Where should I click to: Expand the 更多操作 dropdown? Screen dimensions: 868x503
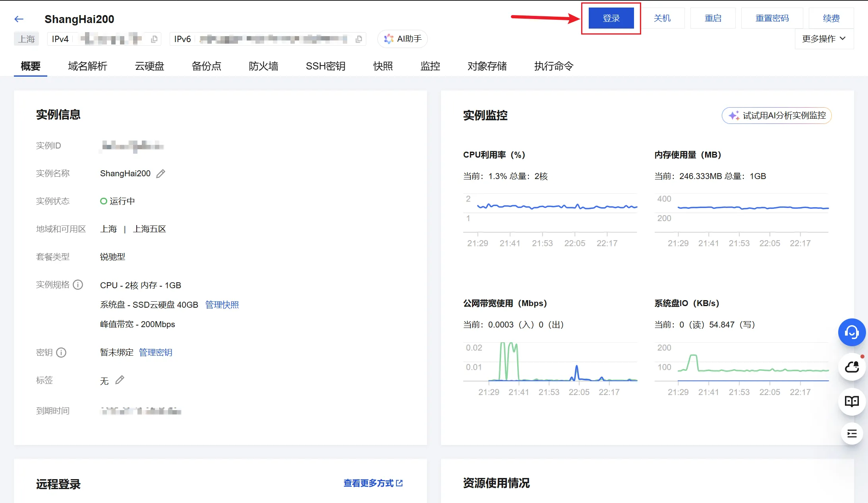[824, 39]
